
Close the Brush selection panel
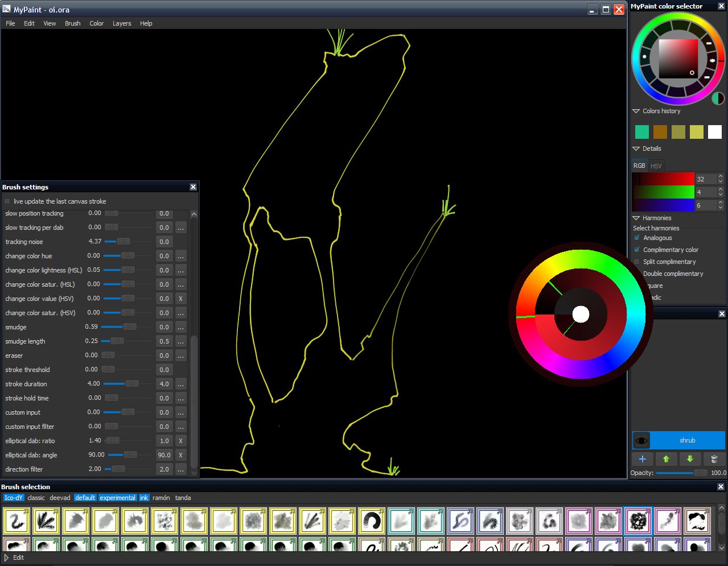[721, 487]
